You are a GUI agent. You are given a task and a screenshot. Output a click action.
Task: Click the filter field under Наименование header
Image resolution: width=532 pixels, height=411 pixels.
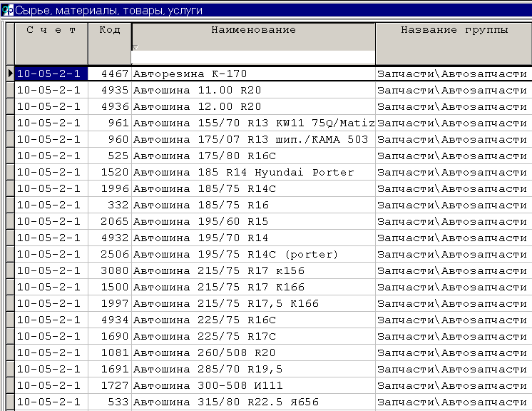[x=253, y=57]
